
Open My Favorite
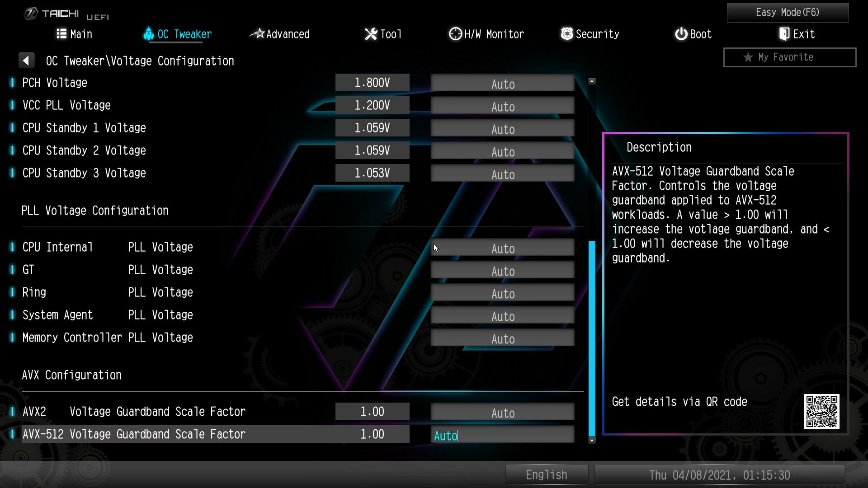[789, 57]
